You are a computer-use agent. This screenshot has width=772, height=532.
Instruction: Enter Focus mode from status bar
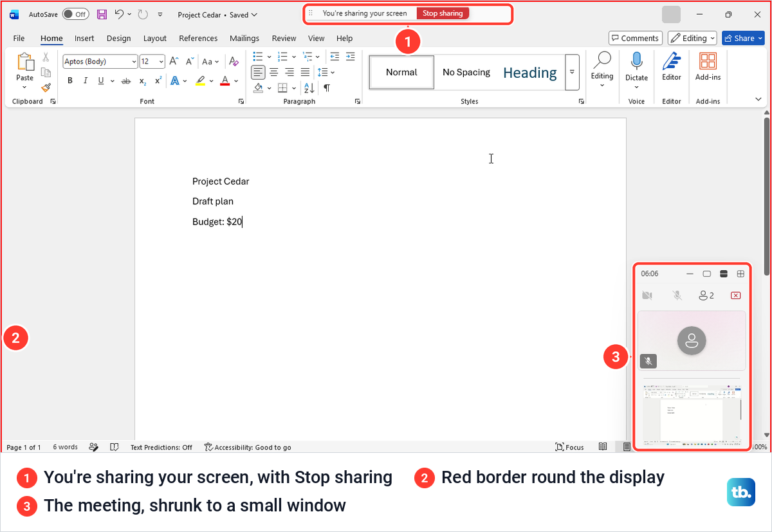pyautogui.click(x=570, y=447)
